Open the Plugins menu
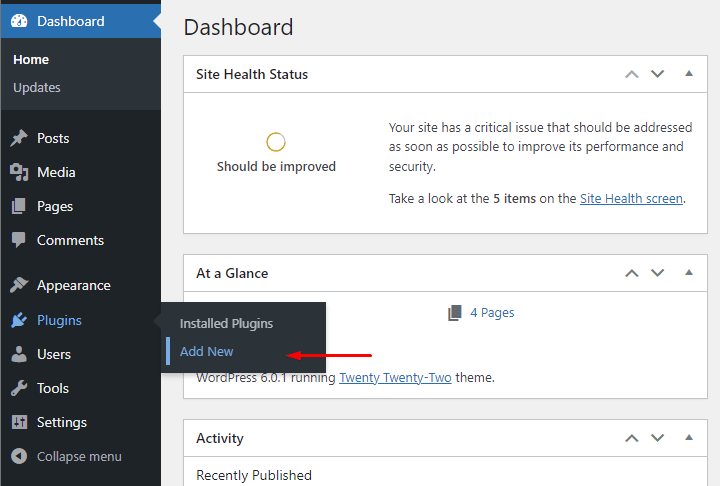The width and height of the screenshot is (720, 486). (x=81, y=320)
